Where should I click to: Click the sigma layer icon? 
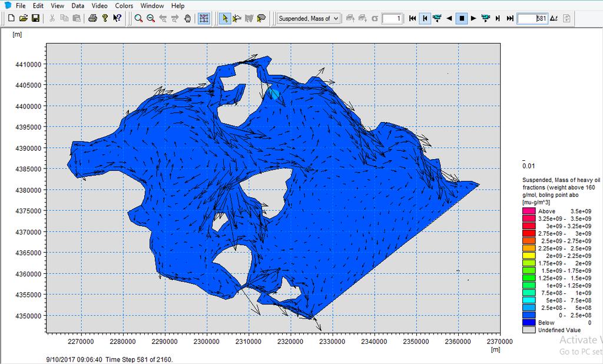pos(375,18)
